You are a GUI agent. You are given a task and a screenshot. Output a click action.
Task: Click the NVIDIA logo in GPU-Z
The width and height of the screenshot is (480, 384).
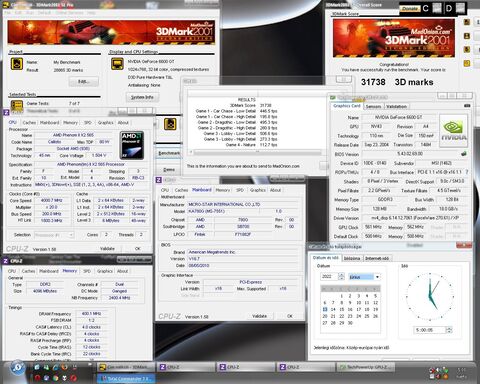(x=453, y=130)
